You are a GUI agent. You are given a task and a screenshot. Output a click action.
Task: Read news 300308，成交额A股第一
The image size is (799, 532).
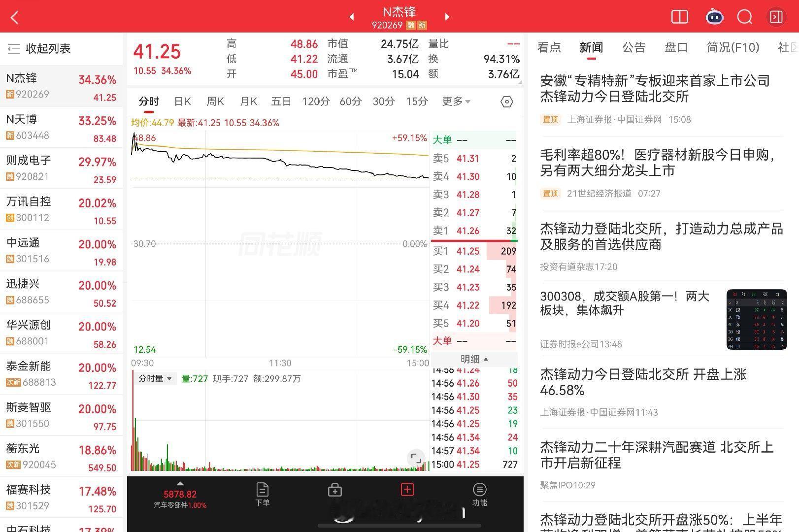(625, 303)
